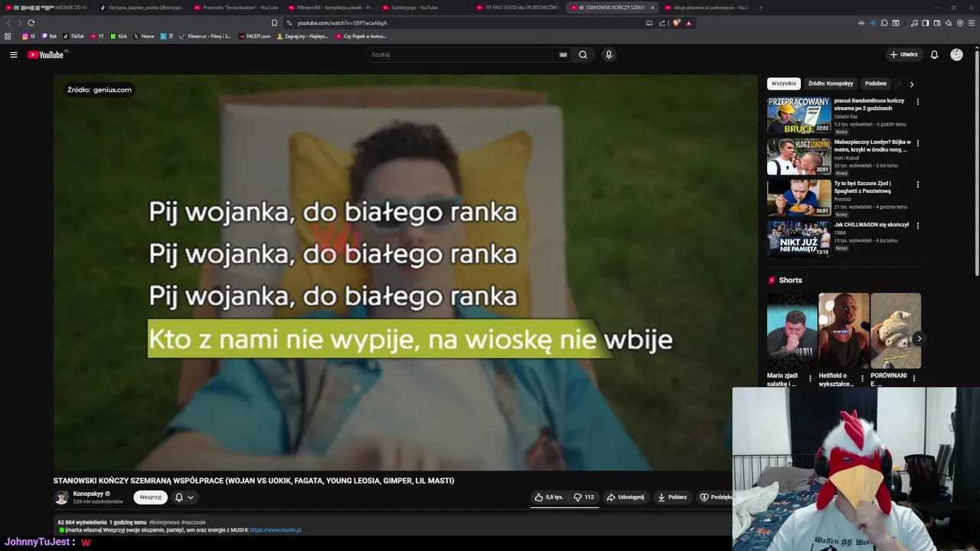Open the TikTok bookmark
This screenshot has width=980, height=551.
(73, 36)
